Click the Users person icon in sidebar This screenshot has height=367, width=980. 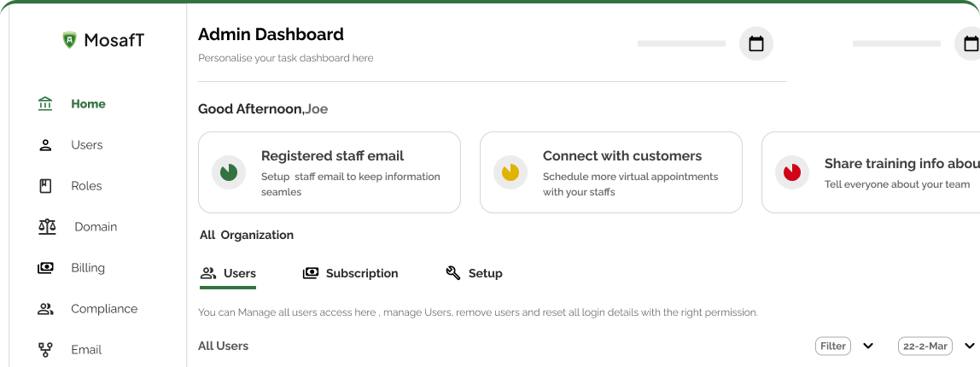click(x=45, y=145)
